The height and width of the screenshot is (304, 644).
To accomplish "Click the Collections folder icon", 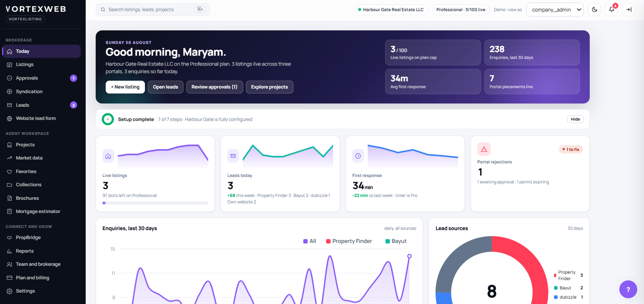I will click(9, 185).
